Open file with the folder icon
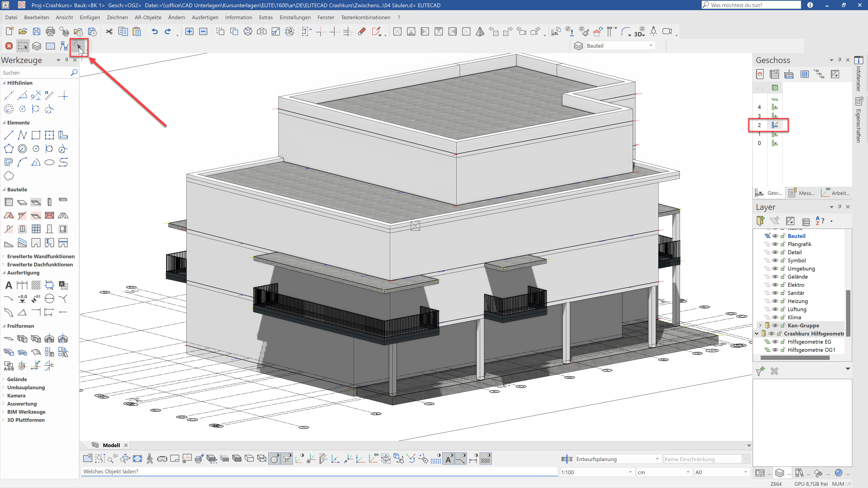Screen dimensions: 868x488 (23, 31)
